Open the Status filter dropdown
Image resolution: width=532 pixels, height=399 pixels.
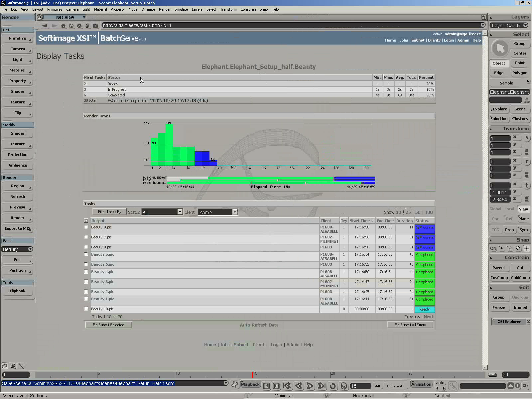pyautogui.click(x=180, y=212)
